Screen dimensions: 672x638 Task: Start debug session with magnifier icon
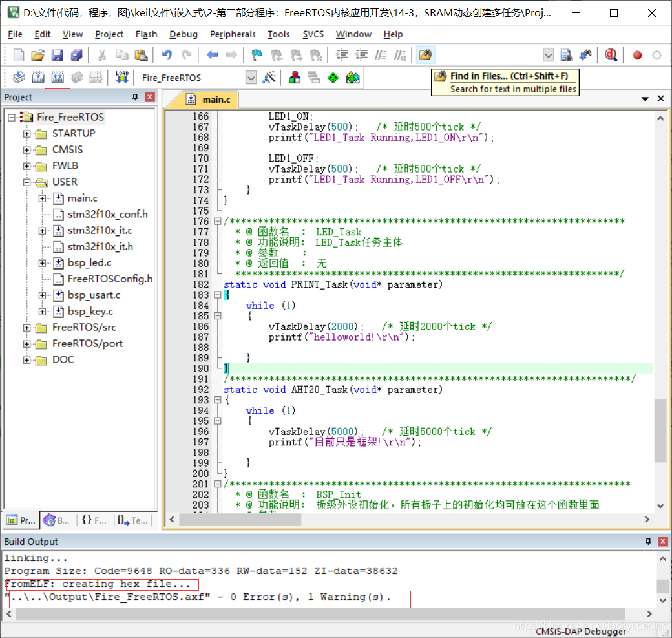coord(611,56)
